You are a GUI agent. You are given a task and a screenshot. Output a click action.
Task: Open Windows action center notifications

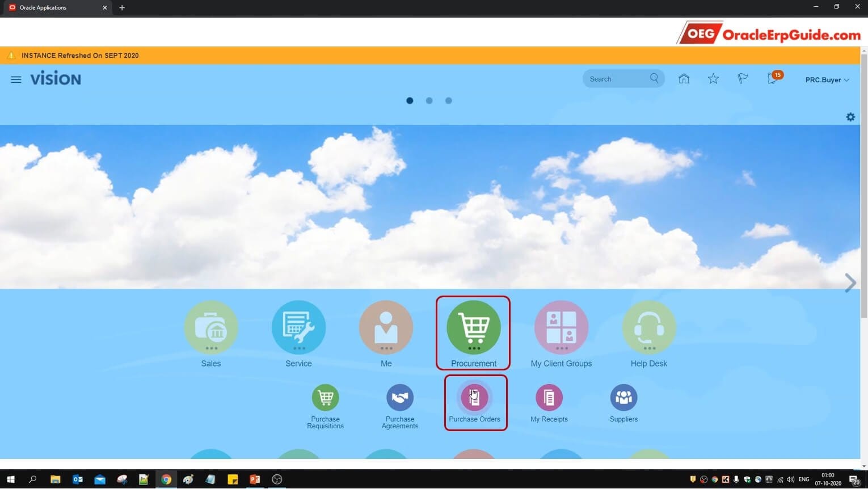point(854,480)
